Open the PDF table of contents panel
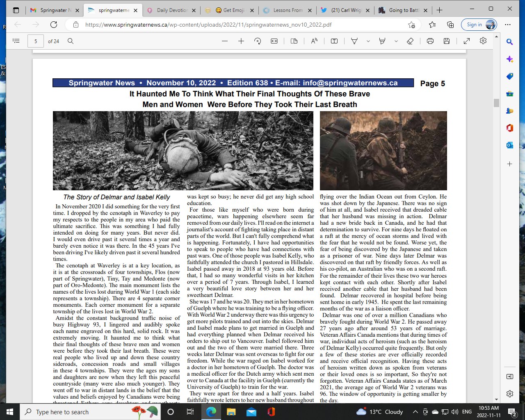The width and height of the screenshot is (525, 420). coord(16,41)
